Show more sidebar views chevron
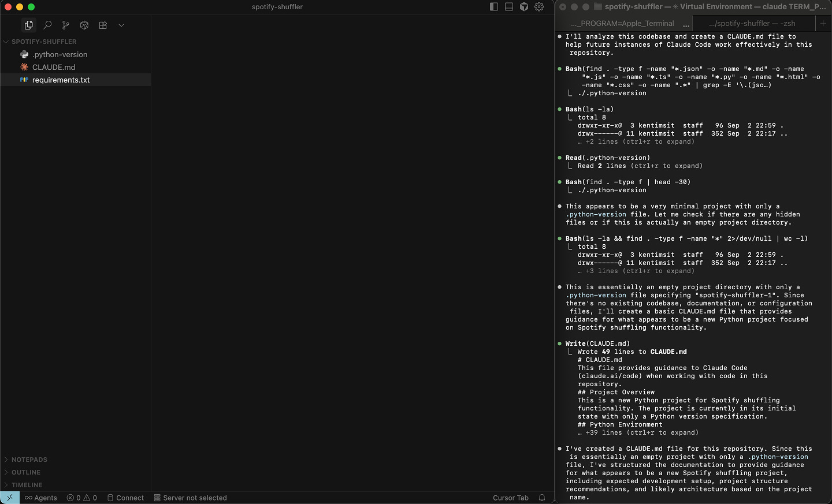The image size is (832, 504). (x=121, y=25)
